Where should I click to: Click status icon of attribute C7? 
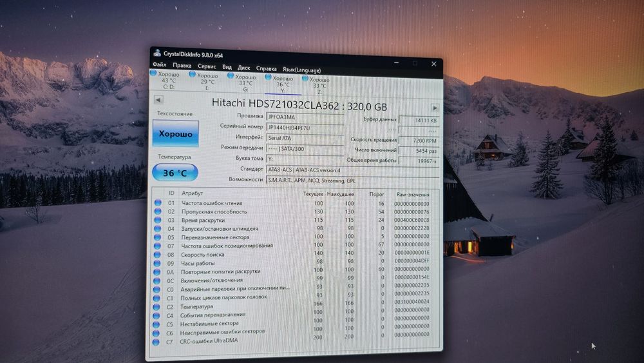pyautogui.click(x=156, y=342)
